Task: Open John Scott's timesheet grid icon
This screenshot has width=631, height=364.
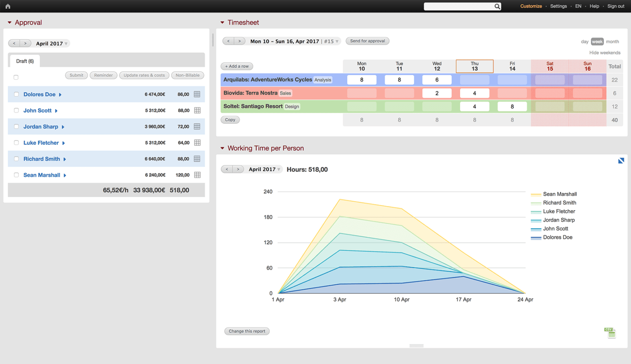Action: tap(197, 110)
